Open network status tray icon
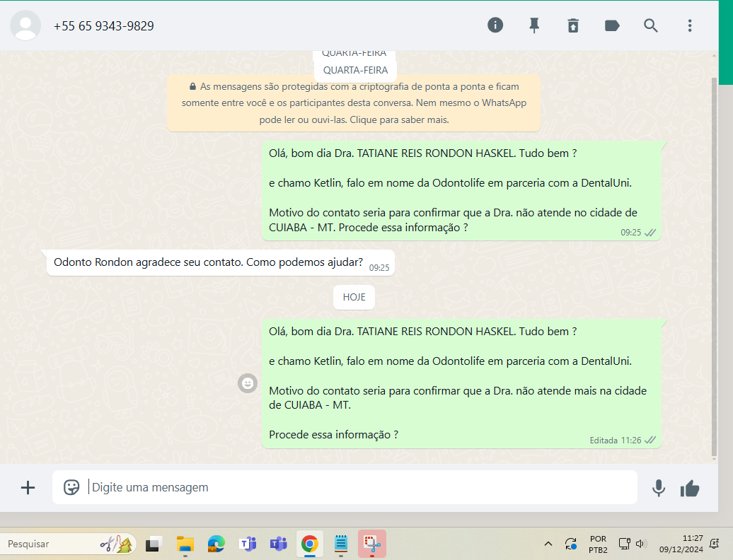This screenshot has height=560, width=733. tap(624, 544)
